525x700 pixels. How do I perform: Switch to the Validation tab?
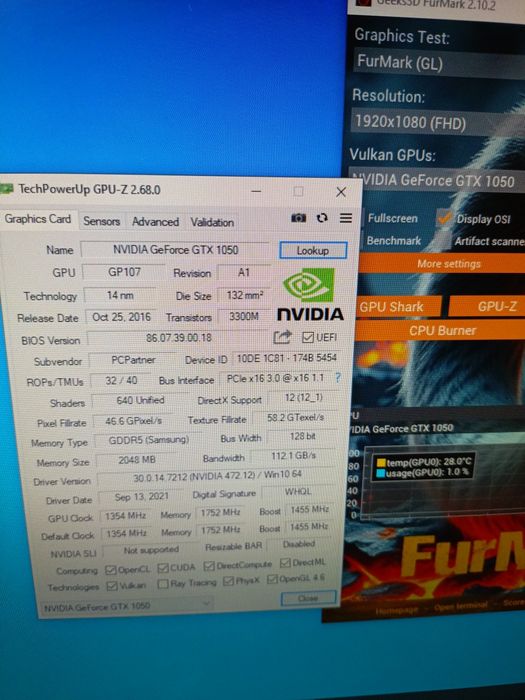212,222
